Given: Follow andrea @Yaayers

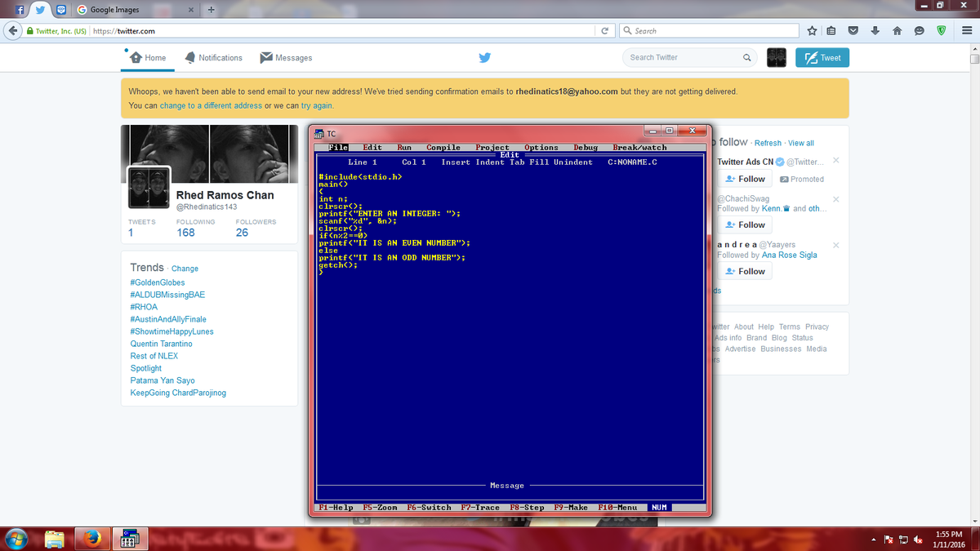Looking at the screenshot, I should point(745,271).
